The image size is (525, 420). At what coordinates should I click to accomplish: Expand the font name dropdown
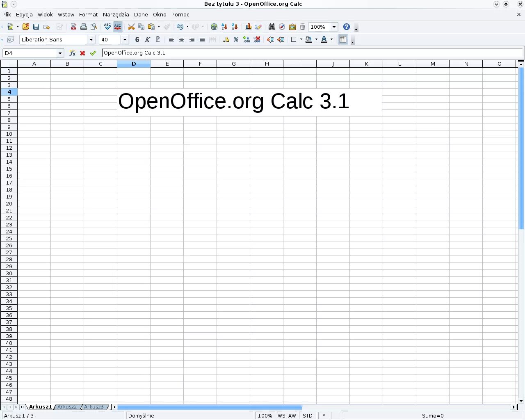(x=91, y=39)
